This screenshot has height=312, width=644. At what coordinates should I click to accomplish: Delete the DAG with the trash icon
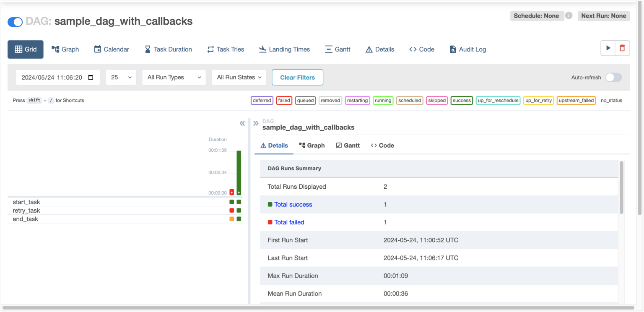tap(622, 48)
